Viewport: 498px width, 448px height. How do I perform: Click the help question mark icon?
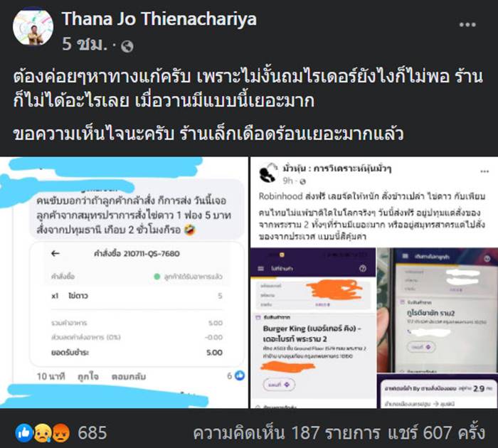362,269
